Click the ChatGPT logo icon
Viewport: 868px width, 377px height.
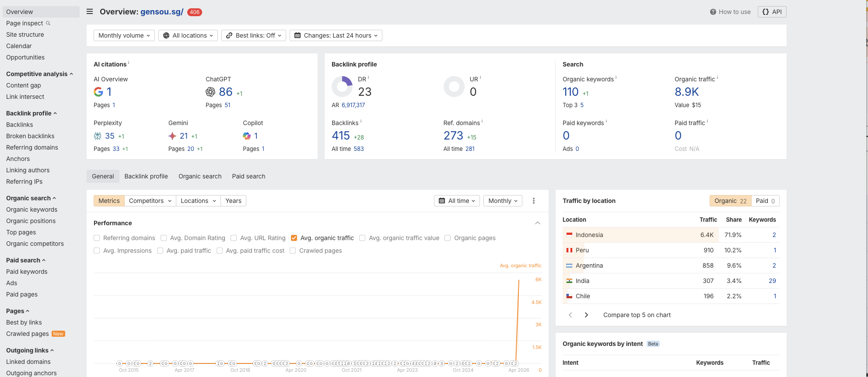point(210,92)
